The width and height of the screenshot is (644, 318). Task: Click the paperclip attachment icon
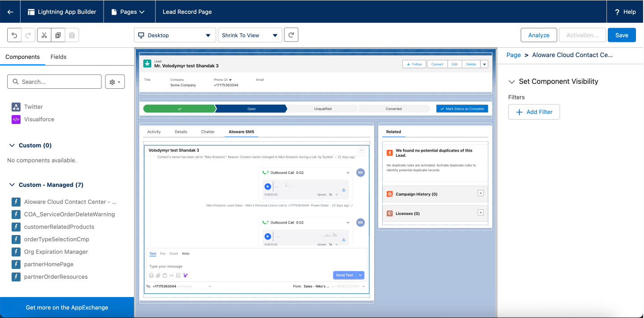(x=158, y=275)
